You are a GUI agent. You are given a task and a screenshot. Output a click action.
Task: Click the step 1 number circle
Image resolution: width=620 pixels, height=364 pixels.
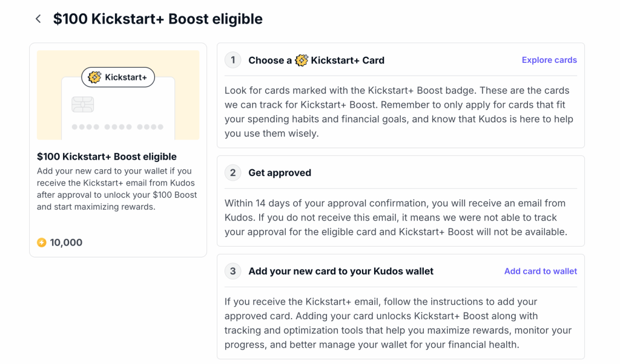click(233, 60)
